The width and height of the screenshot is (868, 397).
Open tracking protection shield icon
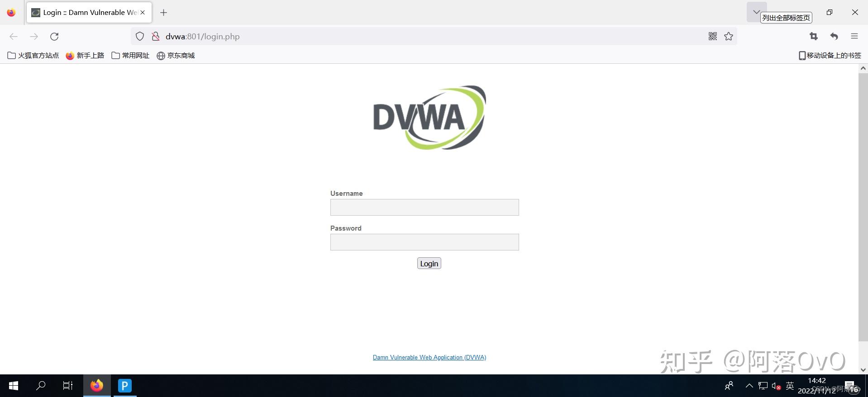point(140,37)
